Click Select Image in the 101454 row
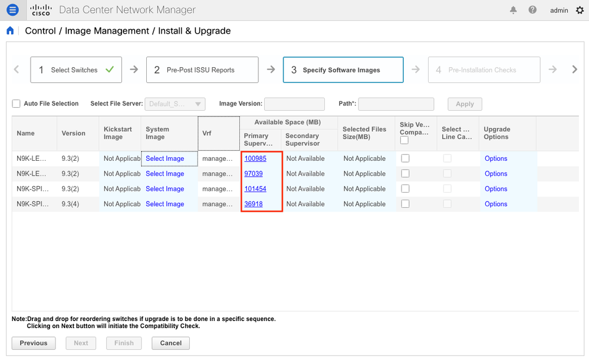The width and height of the screenshot is (589, 364). (x=165, y=188)
